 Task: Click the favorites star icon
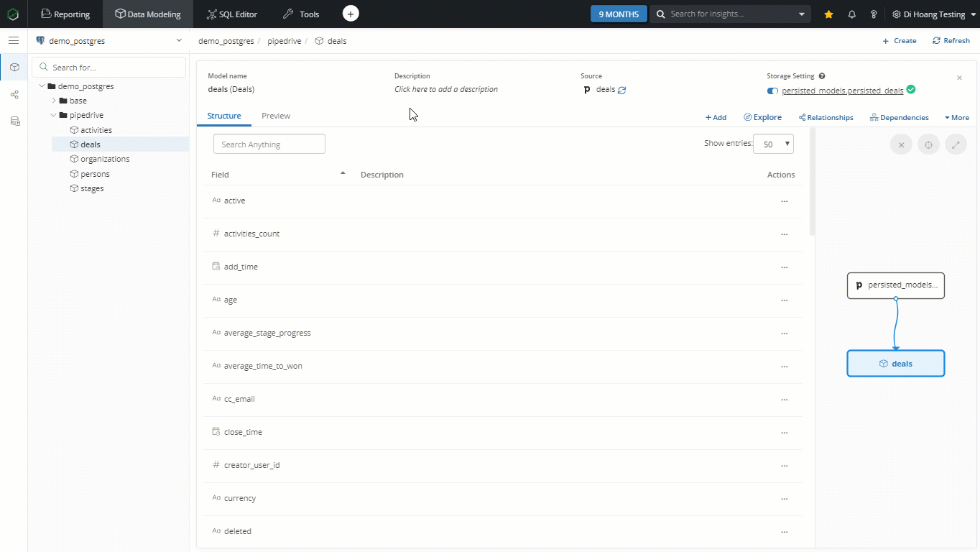[828, 14]
